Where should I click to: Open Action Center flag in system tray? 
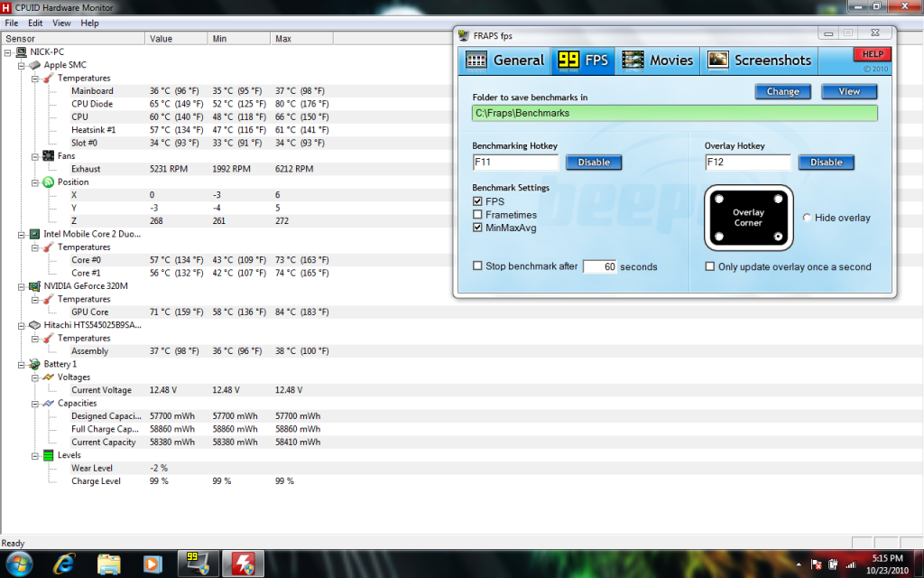(x=816, y=564)
